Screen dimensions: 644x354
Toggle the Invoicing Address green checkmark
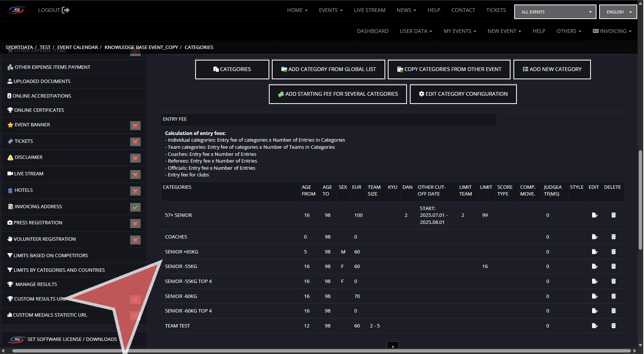pyautogui.click(x=135, y=207)
